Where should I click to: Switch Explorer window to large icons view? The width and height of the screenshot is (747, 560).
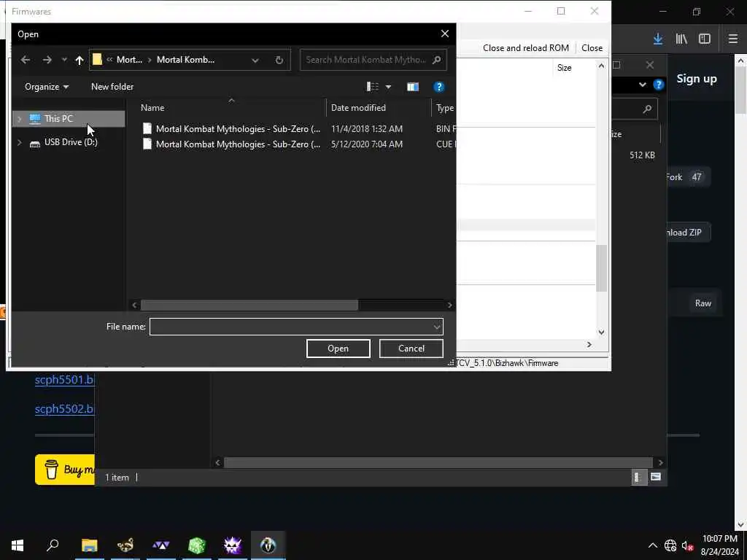[x=656, y=477]
